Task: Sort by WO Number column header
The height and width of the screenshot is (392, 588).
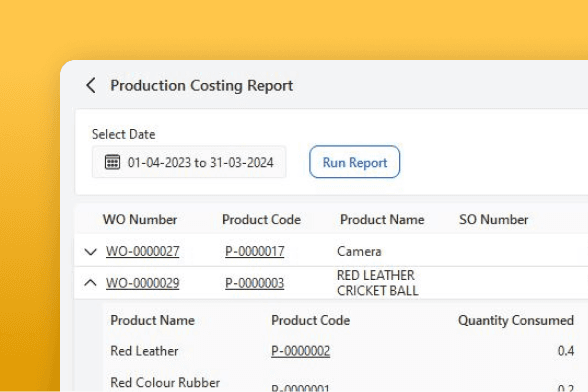Action: coord(140,219)
